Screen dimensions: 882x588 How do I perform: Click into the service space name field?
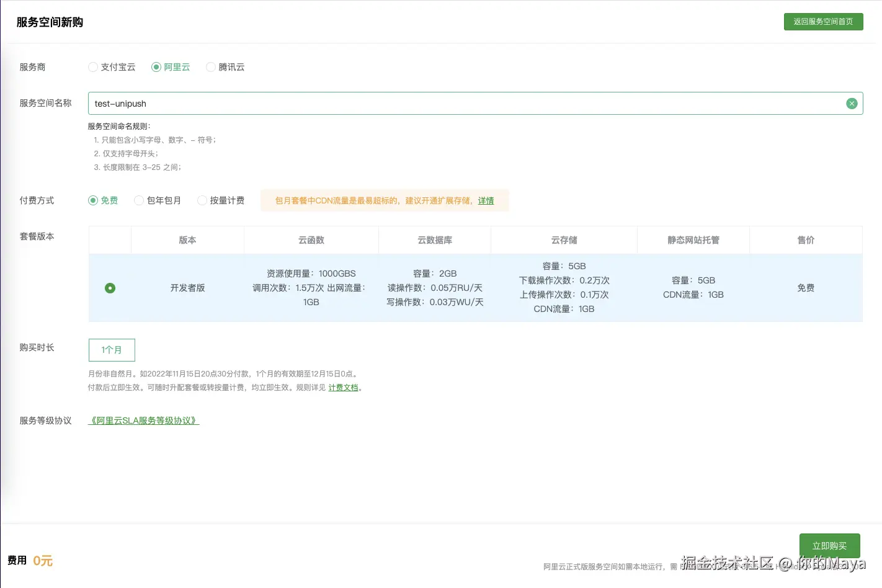(x=434, y=104)
